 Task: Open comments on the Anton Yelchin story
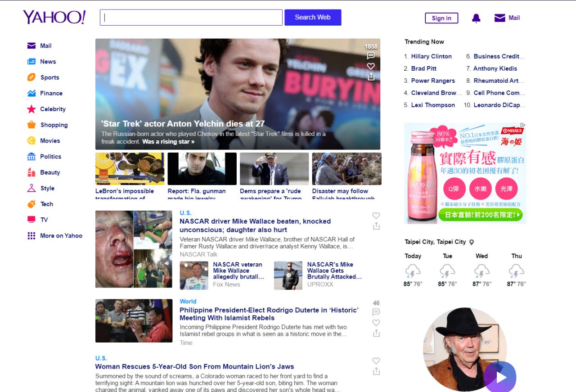pos(371,55)
